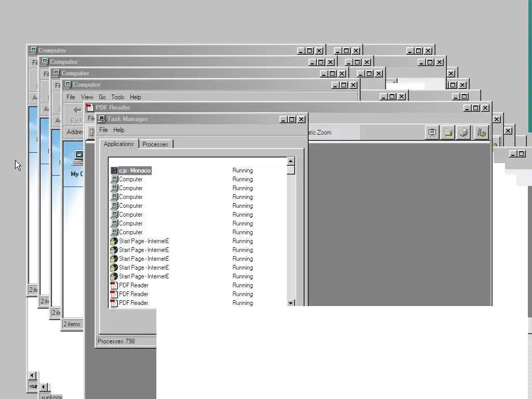Open the Go menu in Computer window
532x399 pixels.
coord(102,97)
